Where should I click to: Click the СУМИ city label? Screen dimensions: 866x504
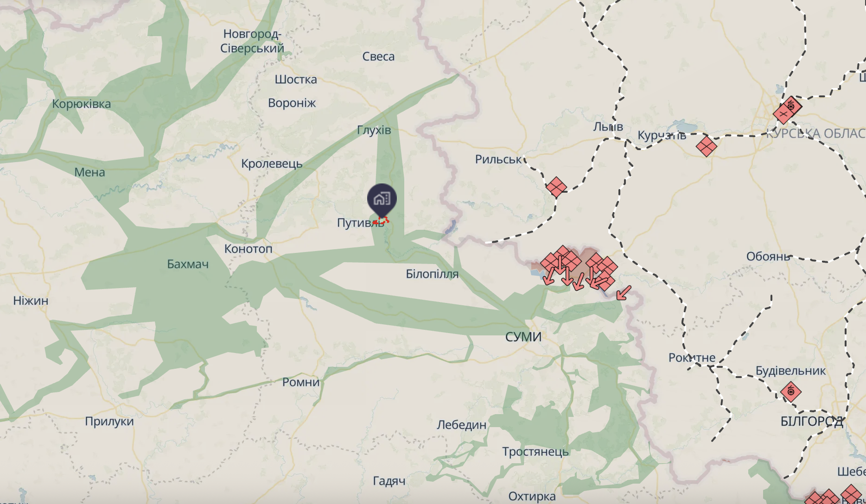523,337
